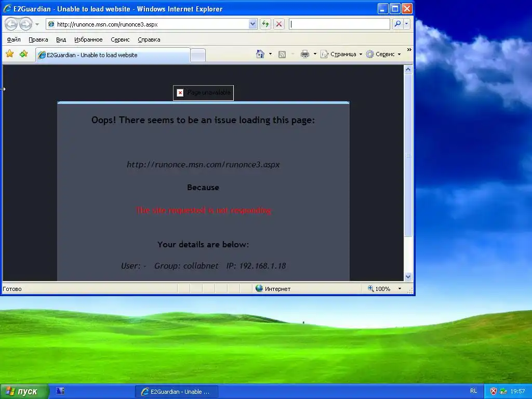Open Favorites Center star icon
Image resolution: width=532 pixels, height=399 pixels.
(10, 54)
